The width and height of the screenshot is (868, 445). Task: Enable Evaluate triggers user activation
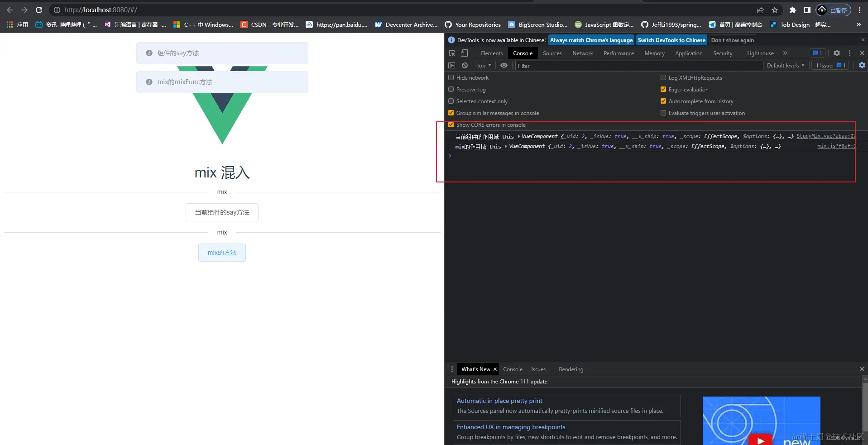663,113
